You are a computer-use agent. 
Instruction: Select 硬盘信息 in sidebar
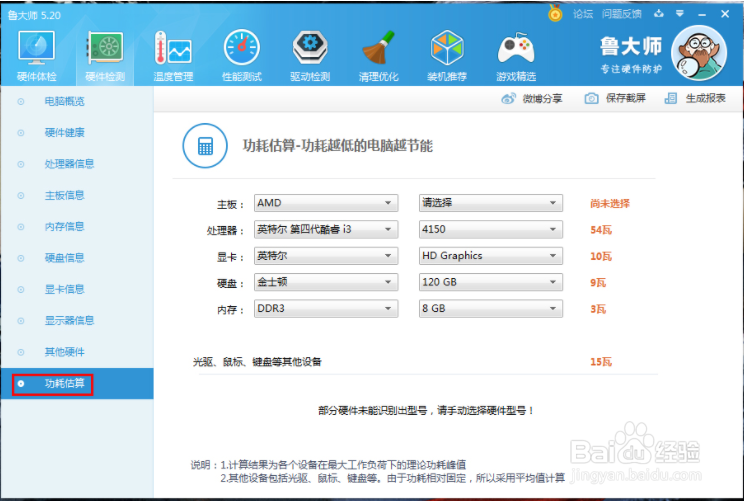pos(65,258)
